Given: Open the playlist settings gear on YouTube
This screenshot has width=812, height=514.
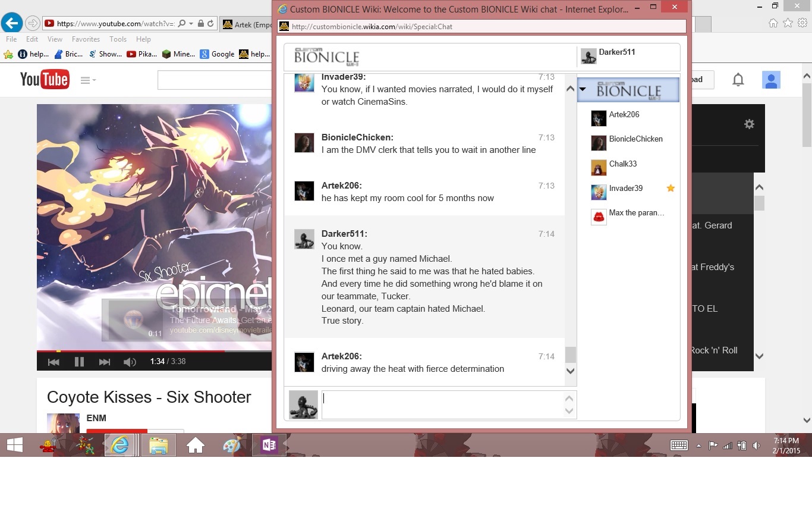Looking at the screenshot, I should [x=749, y=124].
